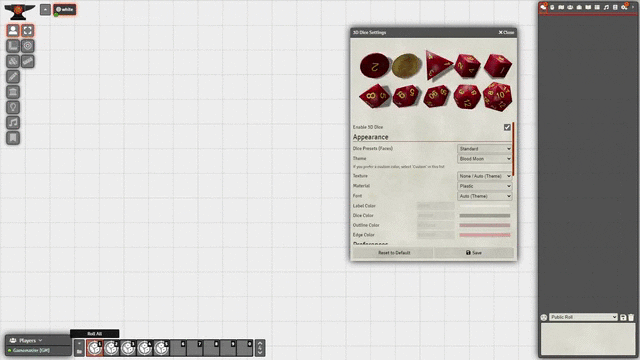
Task: Open the Game Settings gears tab
Action: pyautogui.click(x=624, y=7)
